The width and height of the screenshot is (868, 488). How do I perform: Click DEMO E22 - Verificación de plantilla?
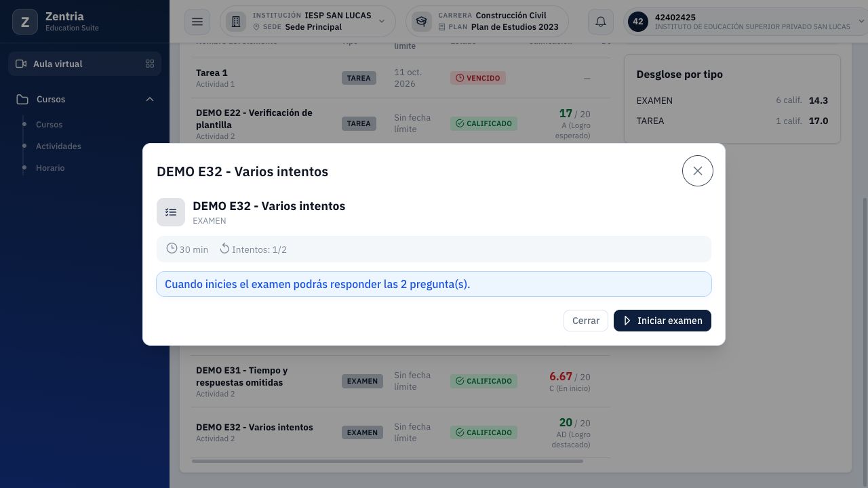coord(254,119)
